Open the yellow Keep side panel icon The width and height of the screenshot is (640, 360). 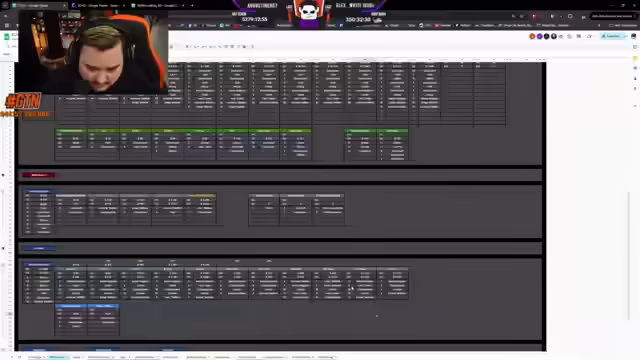click(x=636, y=58)
